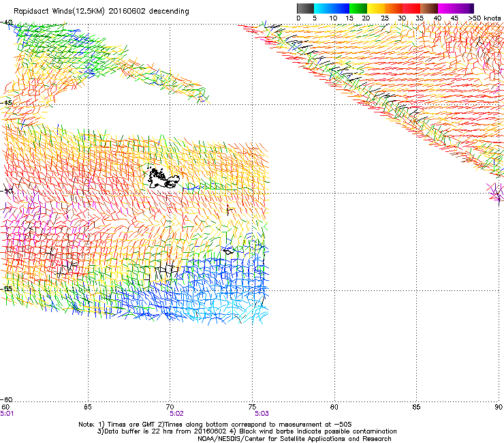
Task: Click the '-45' latitude axis label
Action: point(6,103)
